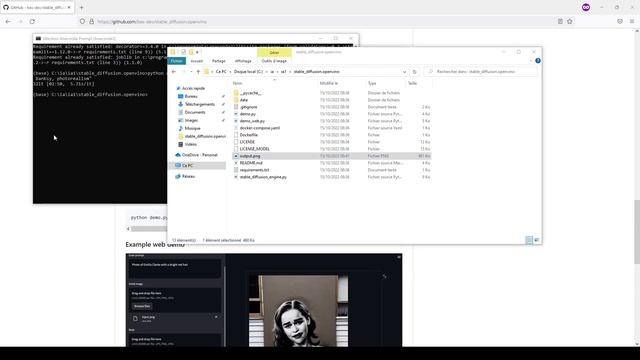Select Ce PC in the navigation pane

click(x=187, y=165)
